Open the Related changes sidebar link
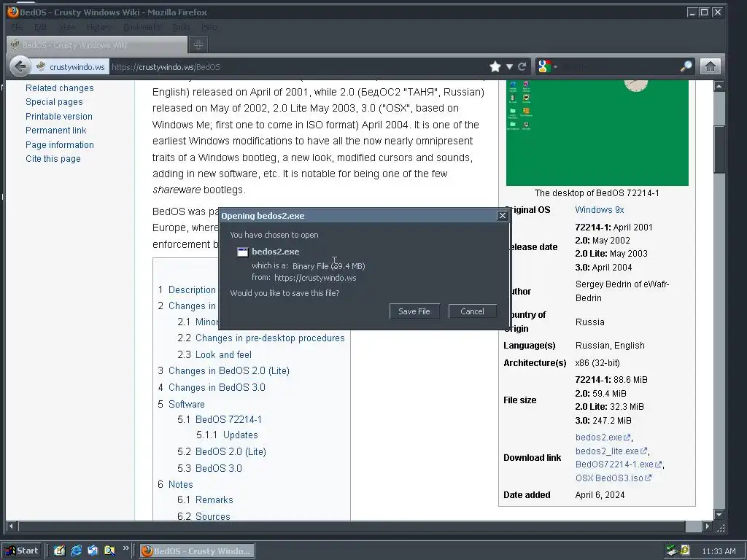Image resolution: width=747 pixels, height=560 pixels. coord(60,88)
